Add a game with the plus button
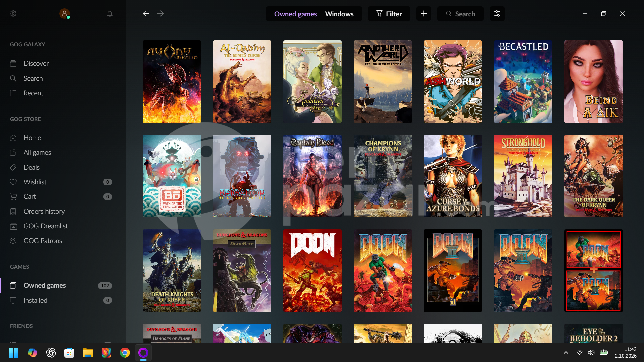The width and height of the screenshot is (644, 362). (424, 14)
